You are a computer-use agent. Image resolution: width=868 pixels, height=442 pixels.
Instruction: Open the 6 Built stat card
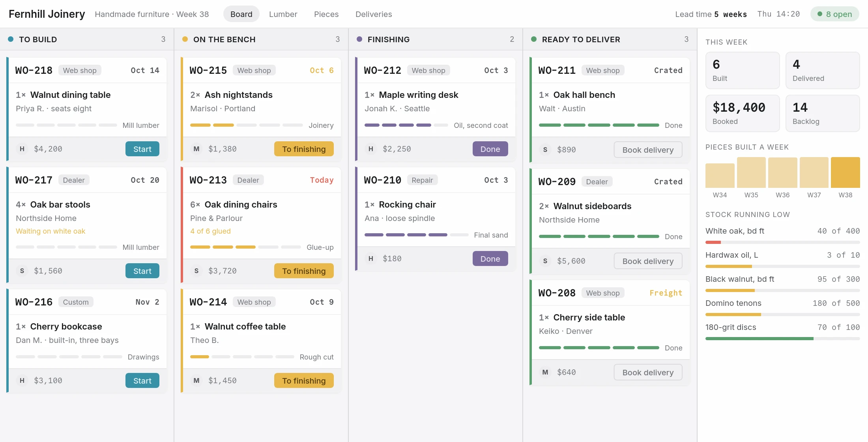click(x=742, y=70)
